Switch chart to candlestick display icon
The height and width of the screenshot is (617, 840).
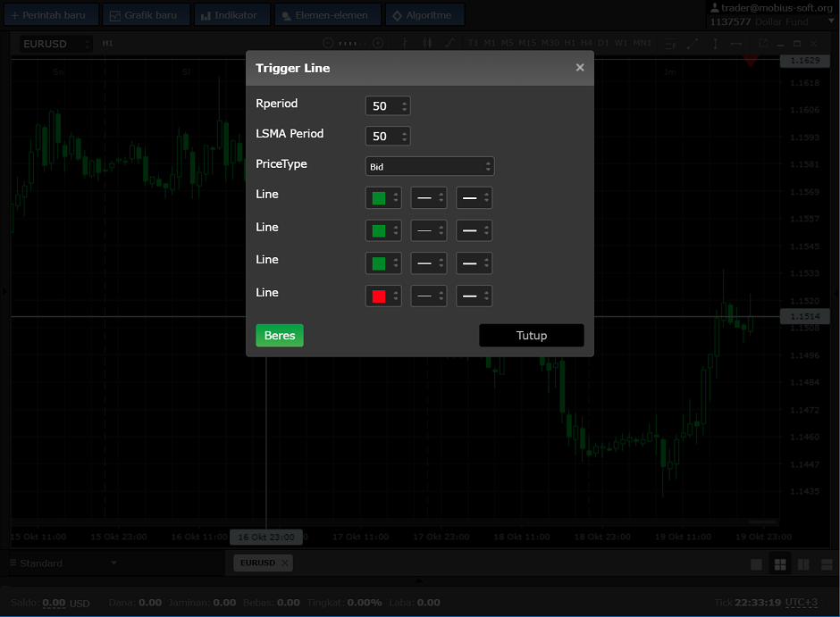coord(427,44)
